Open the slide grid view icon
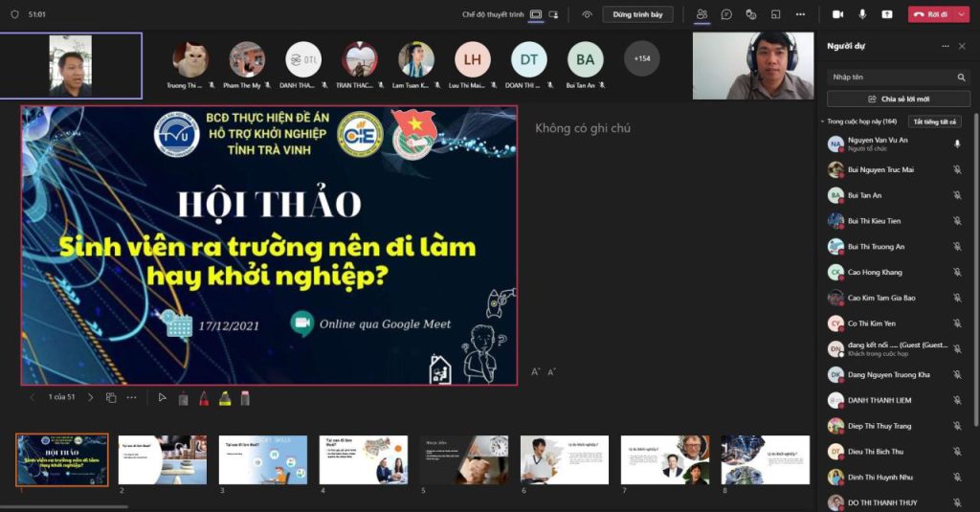Viewport: 980px width, 512px height. (x=111, y=397)
